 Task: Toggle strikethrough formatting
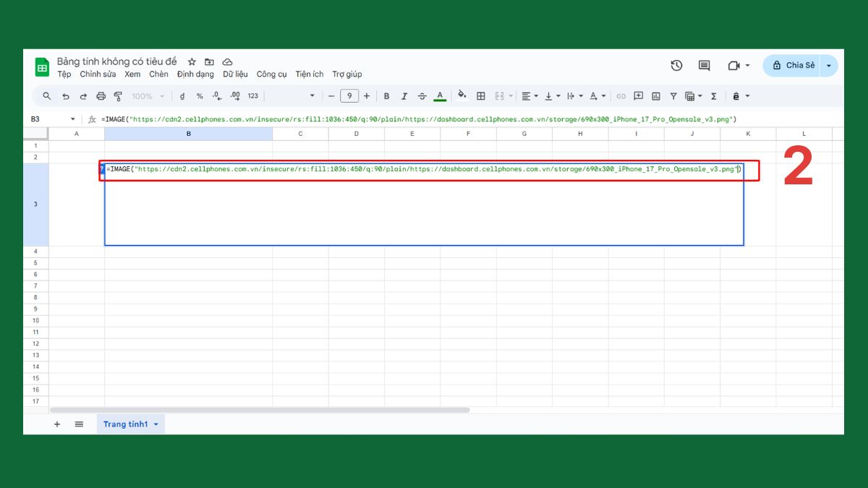421,95
